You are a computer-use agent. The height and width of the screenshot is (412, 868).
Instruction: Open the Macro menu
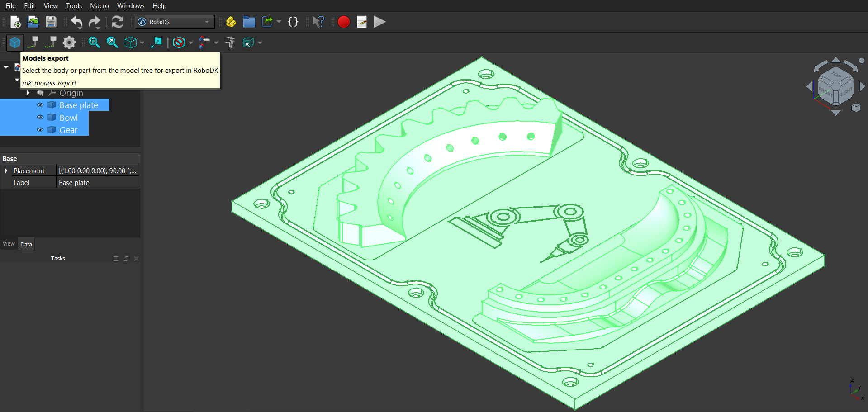[99, 5]
